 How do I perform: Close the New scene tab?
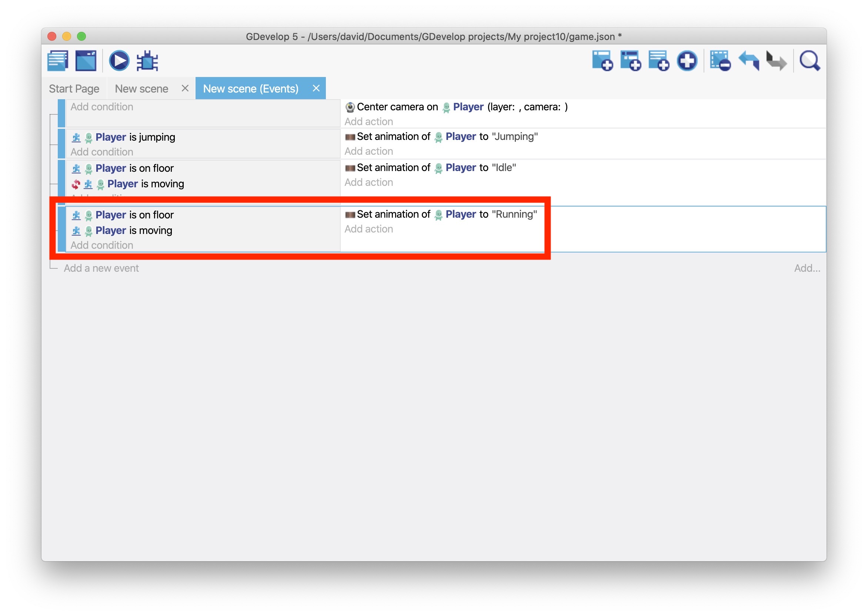tap(185, 88)
